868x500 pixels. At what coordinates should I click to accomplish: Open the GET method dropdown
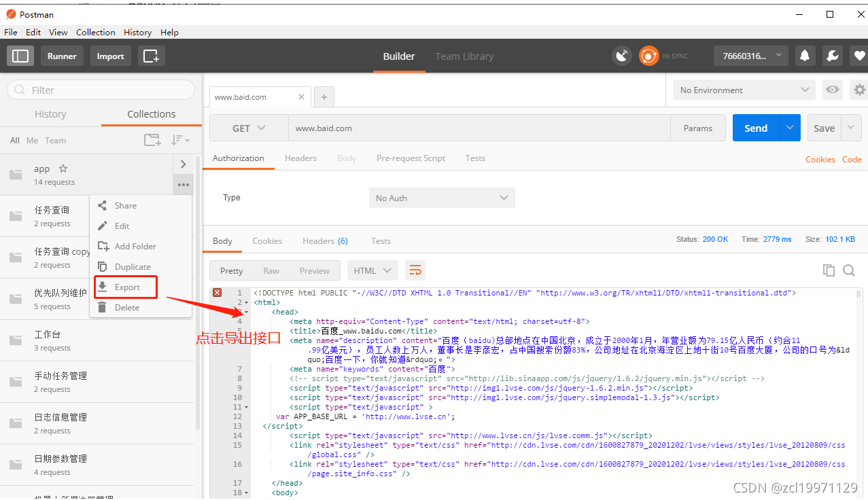coord(249,128)
